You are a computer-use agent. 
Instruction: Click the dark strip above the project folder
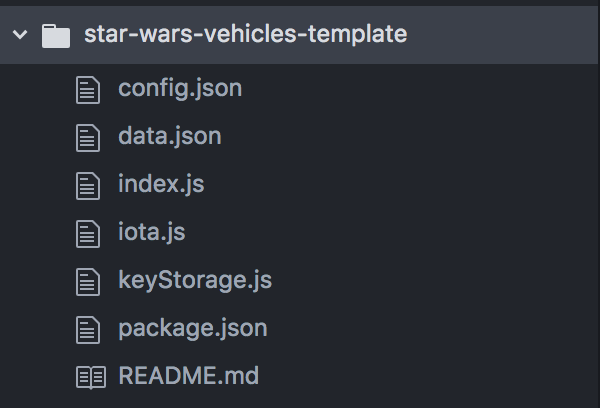click(x=298, y=3)
